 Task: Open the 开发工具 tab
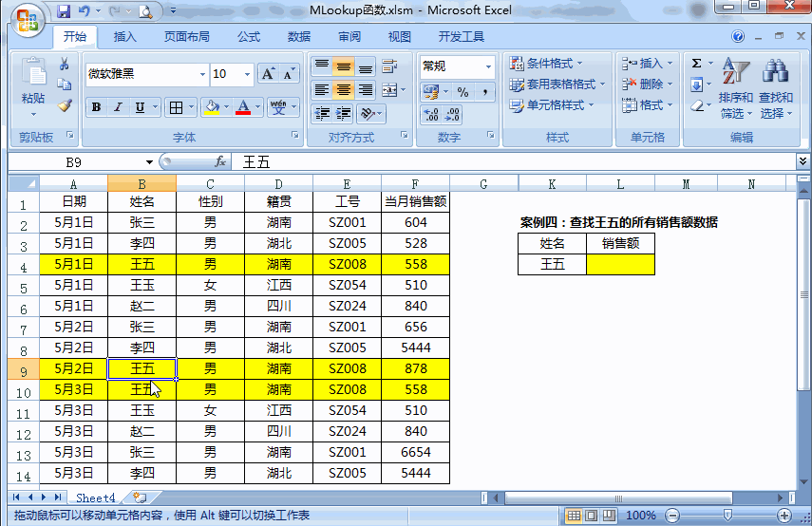click(461, 37)
